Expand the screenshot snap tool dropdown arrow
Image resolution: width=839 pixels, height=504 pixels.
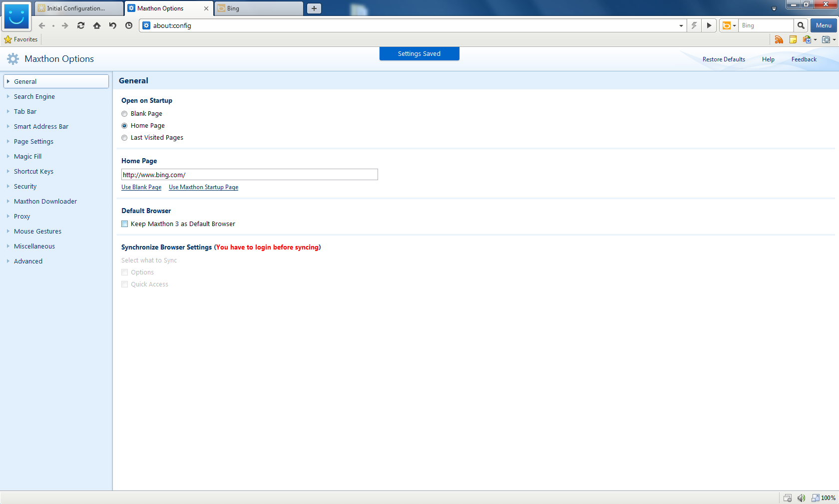[x=834, y=40]
